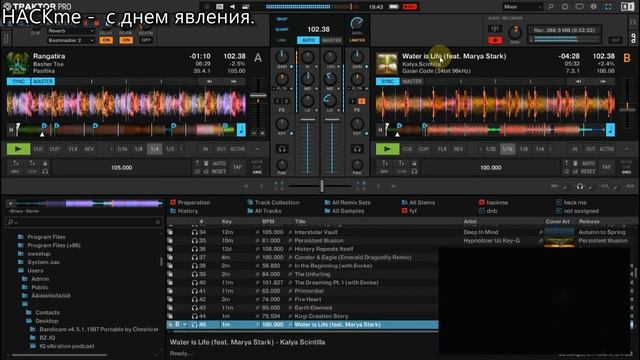The image size is (640, 360).
Task: Click the preview player play icon
Action: [10, 203]
